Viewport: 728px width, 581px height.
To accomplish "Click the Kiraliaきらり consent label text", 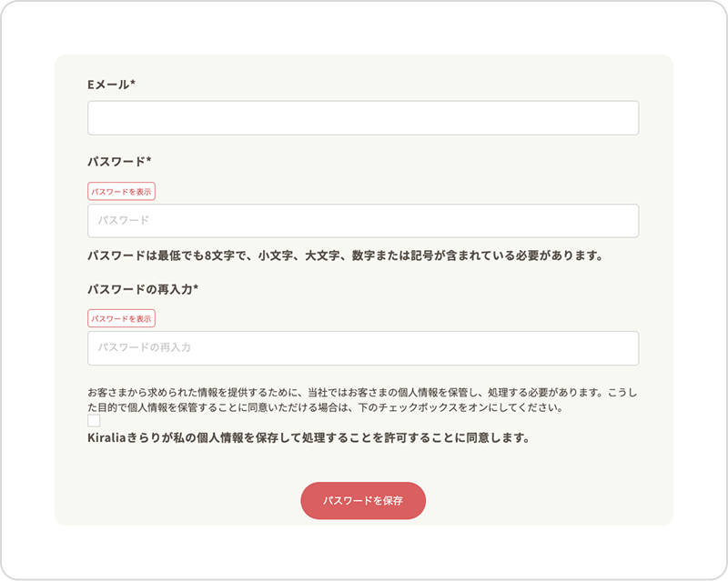I will [x=308, y=437].
